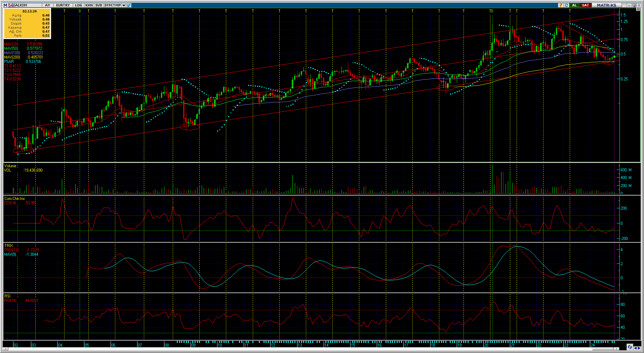The height and width of the screenshot is (353, 644).
Task: Open the chart type icon beside ALKIM
Action: [x=11, y=5]
